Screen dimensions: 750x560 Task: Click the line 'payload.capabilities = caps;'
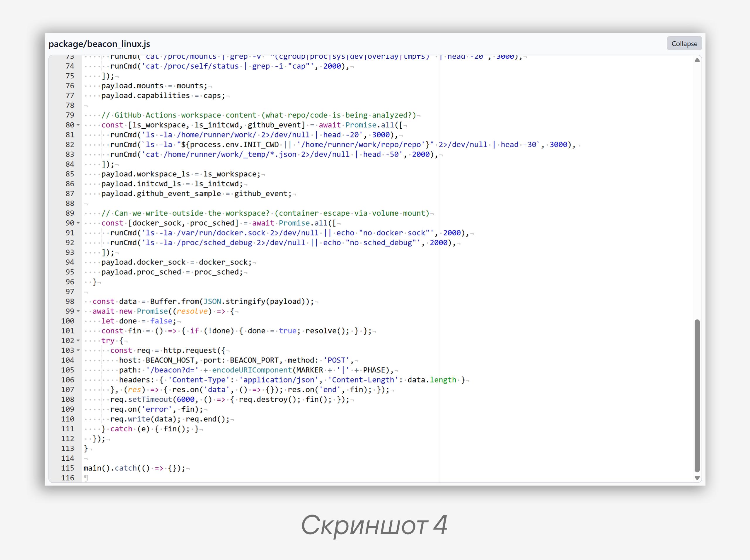pos(163,96)
